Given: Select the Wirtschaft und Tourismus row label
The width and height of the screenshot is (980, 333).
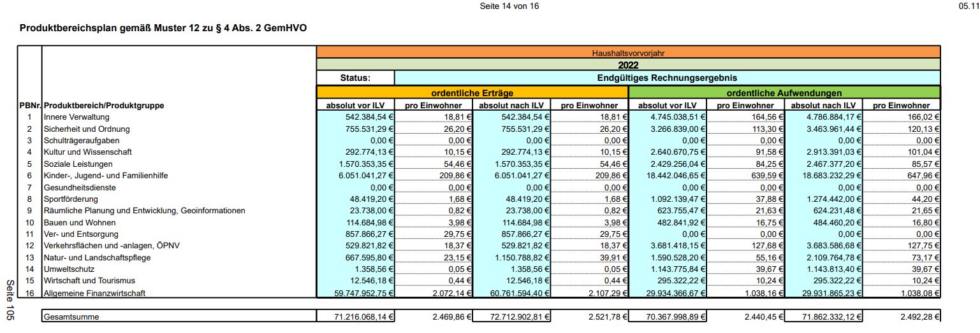Looking at the screenshot, I should tap(89, 281).
